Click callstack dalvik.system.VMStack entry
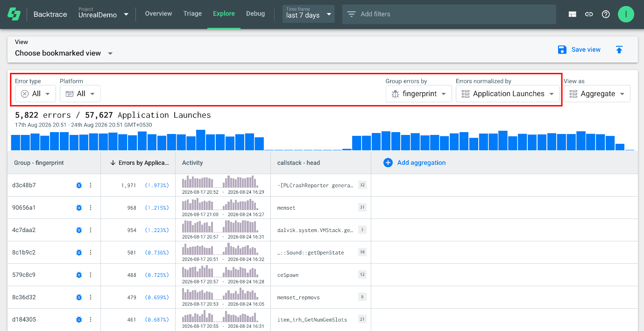644x331 pixels. 315,230
